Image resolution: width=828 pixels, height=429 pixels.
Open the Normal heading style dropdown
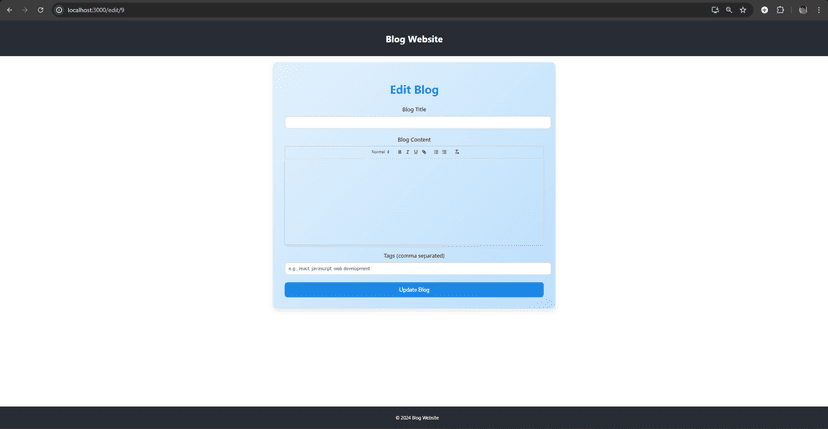coord(380,152)
